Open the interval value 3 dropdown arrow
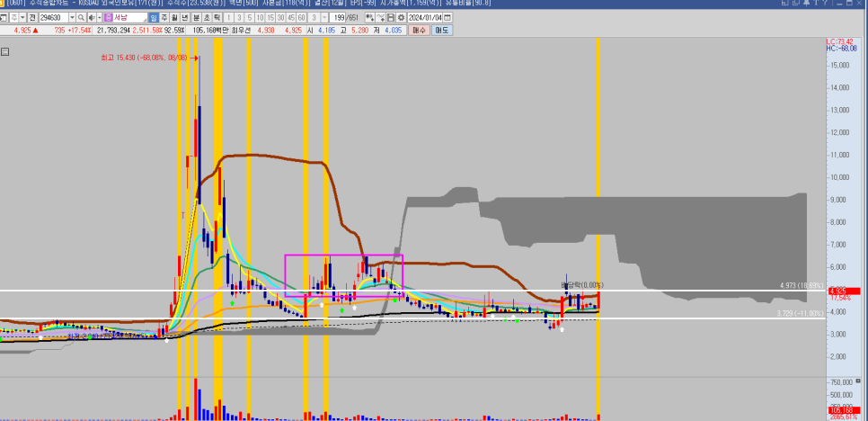The width and height of the screenshot is (868, 421). [325, 18]
